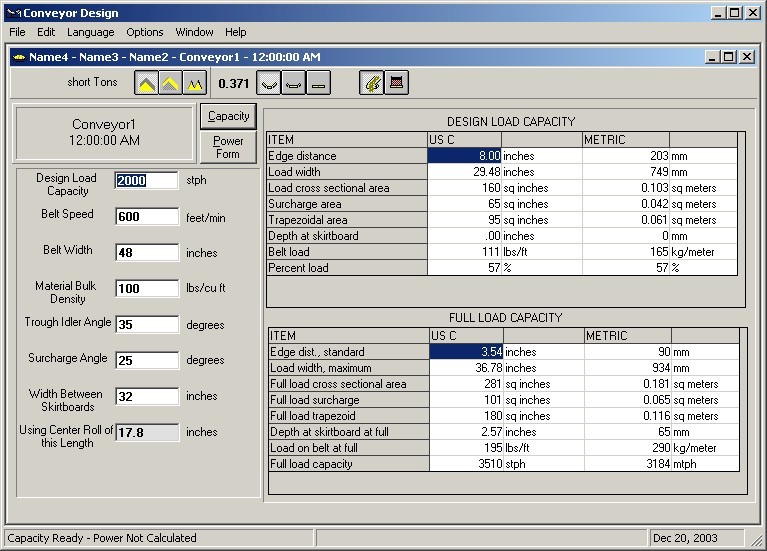Click the Conveyor1 12:00:00 AM name panel
The image size is (767, 551).
tap(104, 132)
